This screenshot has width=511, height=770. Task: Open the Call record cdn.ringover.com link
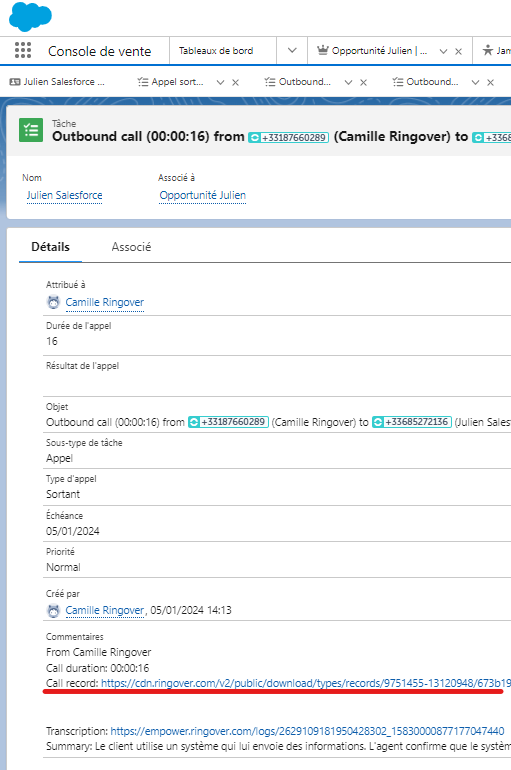306,683
